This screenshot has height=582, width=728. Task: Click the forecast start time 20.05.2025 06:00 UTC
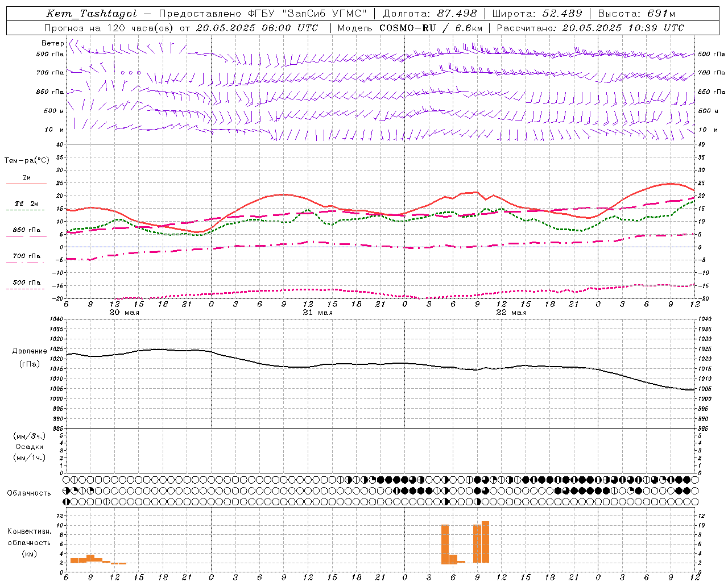pos(257,28)
